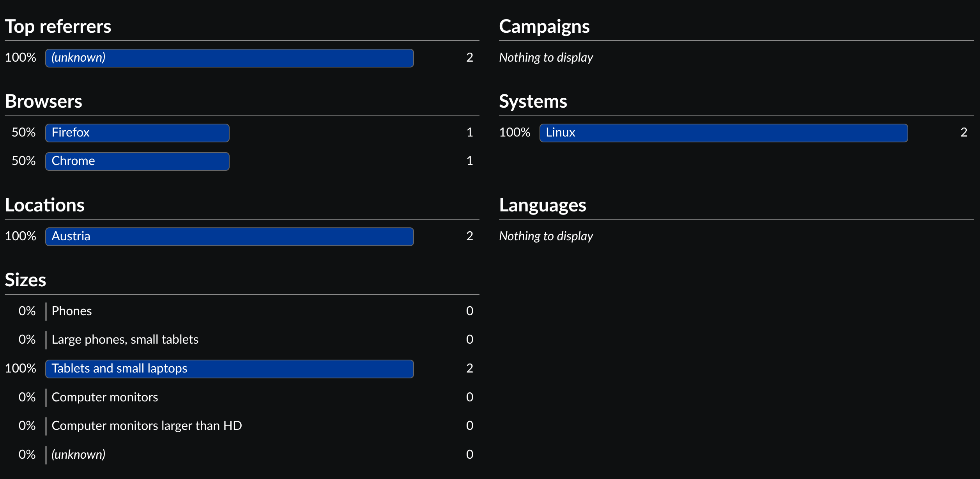Open Computer monitors larger than HD row
Screen dimensions: 980x479
click(242, 426)
